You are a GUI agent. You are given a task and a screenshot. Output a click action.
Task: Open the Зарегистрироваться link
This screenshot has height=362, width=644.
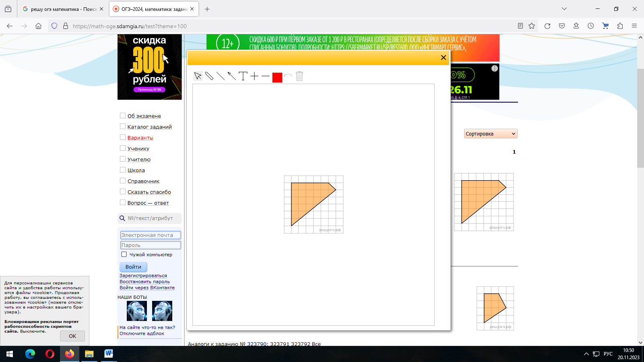coord(143,276)
